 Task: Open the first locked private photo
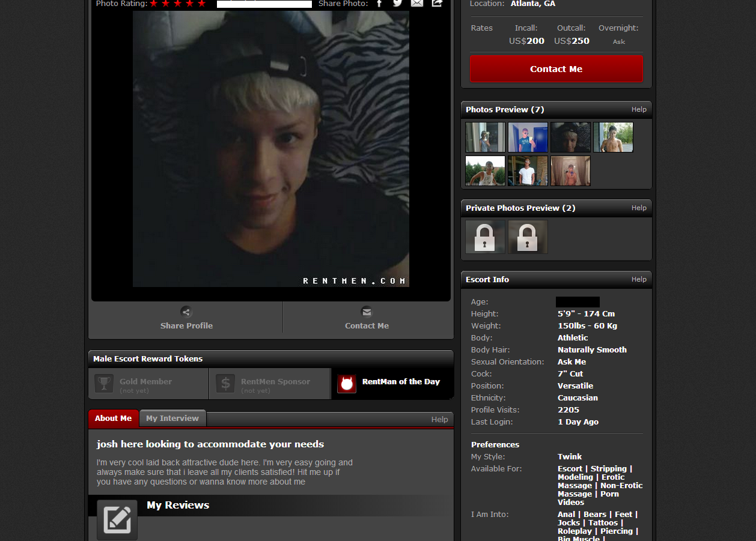[485, 237]
